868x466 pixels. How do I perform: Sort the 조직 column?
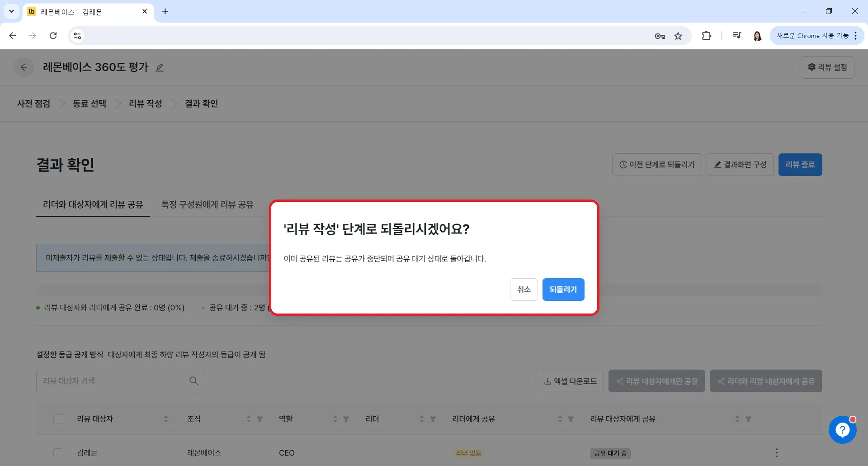click(x=248, y=419)
